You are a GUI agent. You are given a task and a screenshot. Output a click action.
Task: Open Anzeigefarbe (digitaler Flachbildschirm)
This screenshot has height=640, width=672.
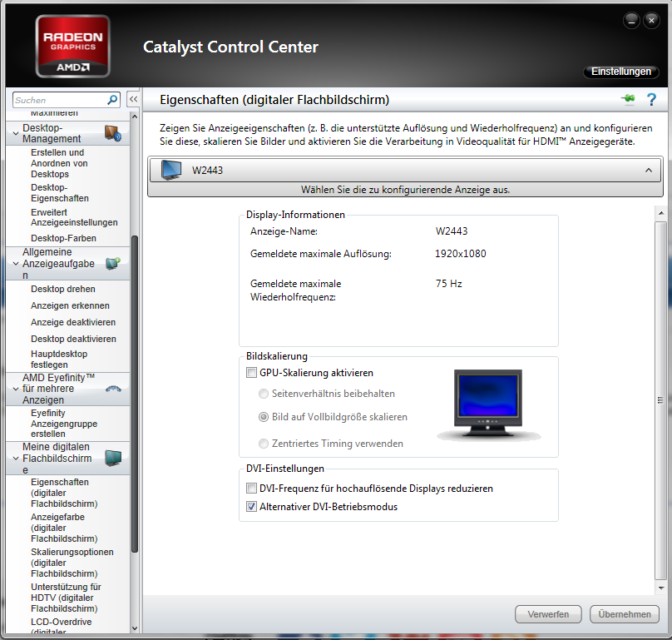point(64,528)
